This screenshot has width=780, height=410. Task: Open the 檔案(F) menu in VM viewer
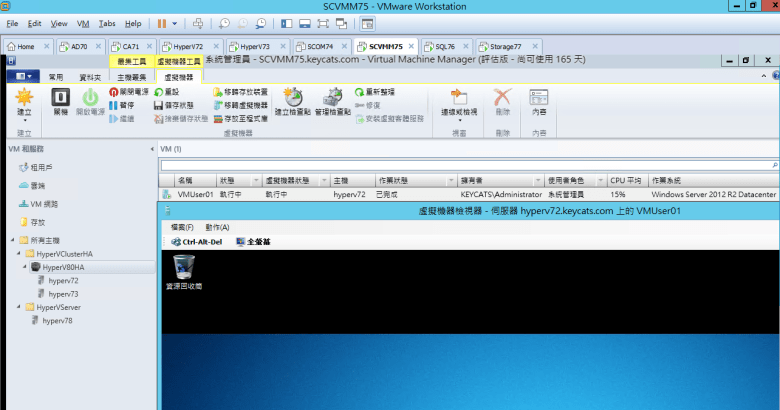pyautogui.click(x=183, y=228)
